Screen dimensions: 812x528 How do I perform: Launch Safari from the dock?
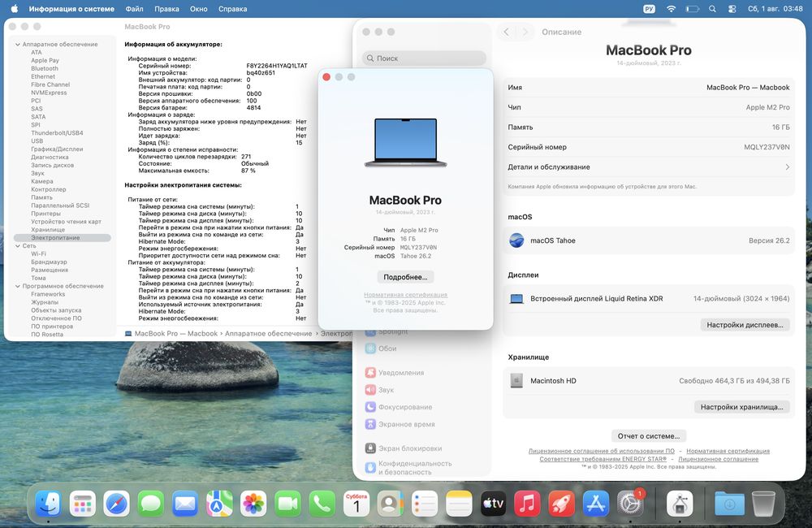tap(116, 503)
